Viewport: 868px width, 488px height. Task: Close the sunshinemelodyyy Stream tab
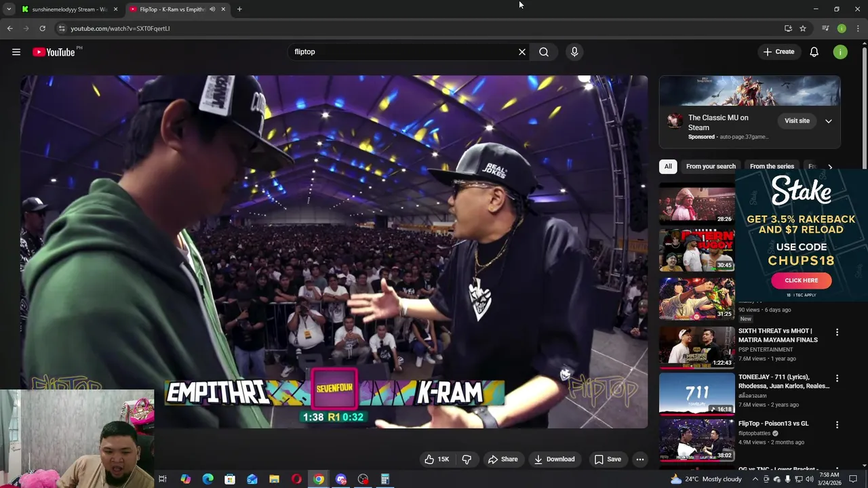click(115, 9)
